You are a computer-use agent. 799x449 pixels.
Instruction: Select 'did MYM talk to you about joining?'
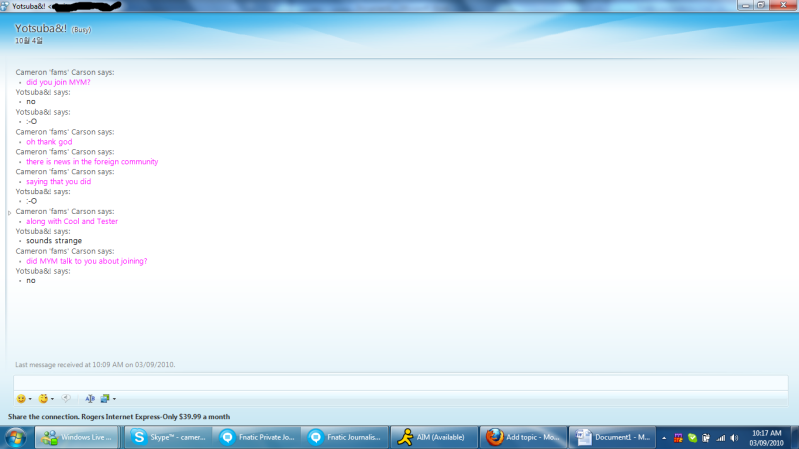(87, 261)
